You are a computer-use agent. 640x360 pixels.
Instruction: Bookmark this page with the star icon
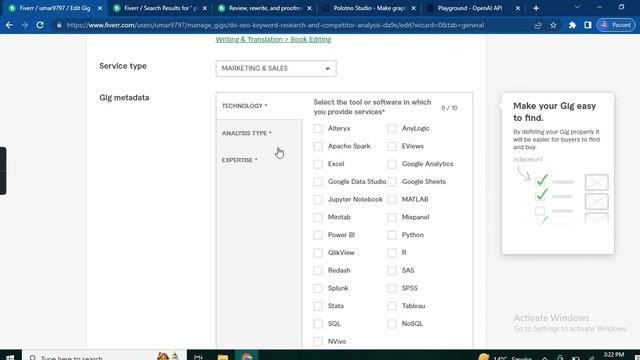click(553, 25)
